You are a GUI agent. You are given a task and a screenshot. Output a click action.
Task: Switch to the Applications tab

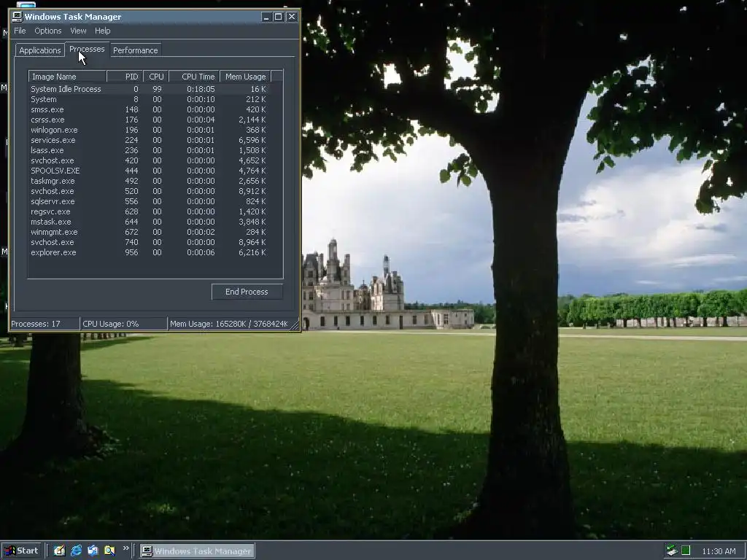(40, 50)
